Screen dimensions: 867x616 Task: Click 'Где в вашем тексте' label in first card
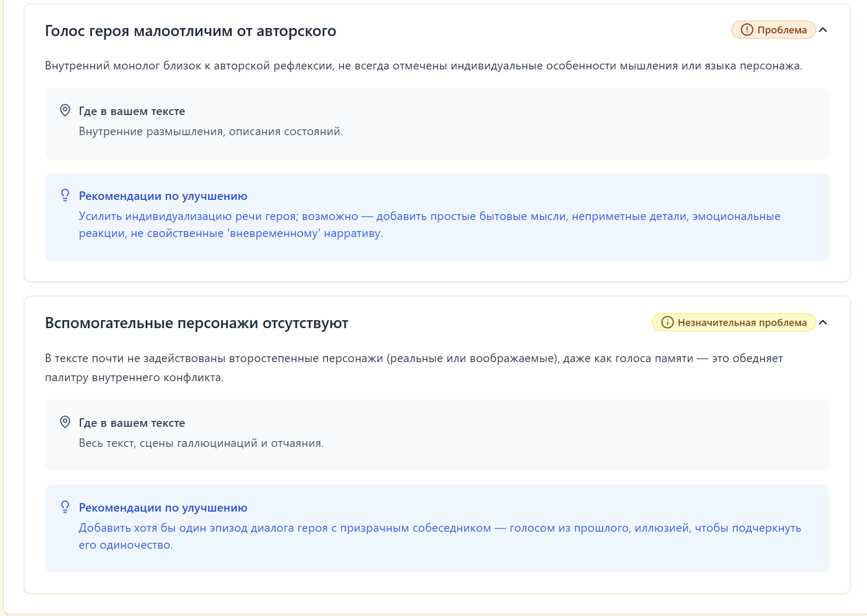pyautogui.click(x=132, y=111)
